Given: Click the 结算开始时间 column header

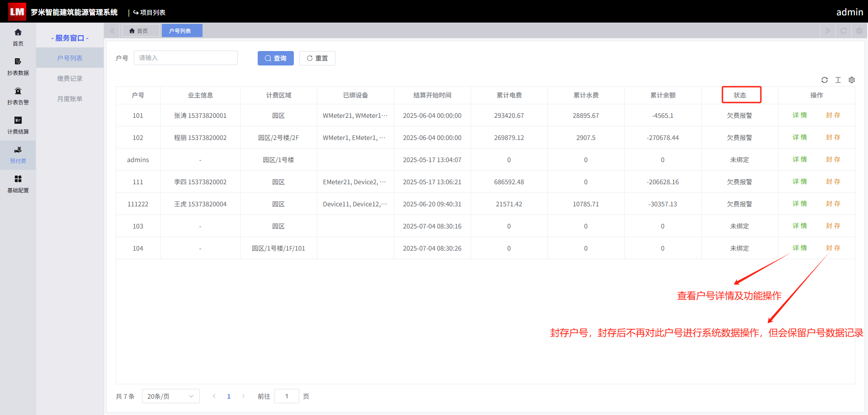Looking at the screenshot, I should pyautogui.click(x=432, y=95).
